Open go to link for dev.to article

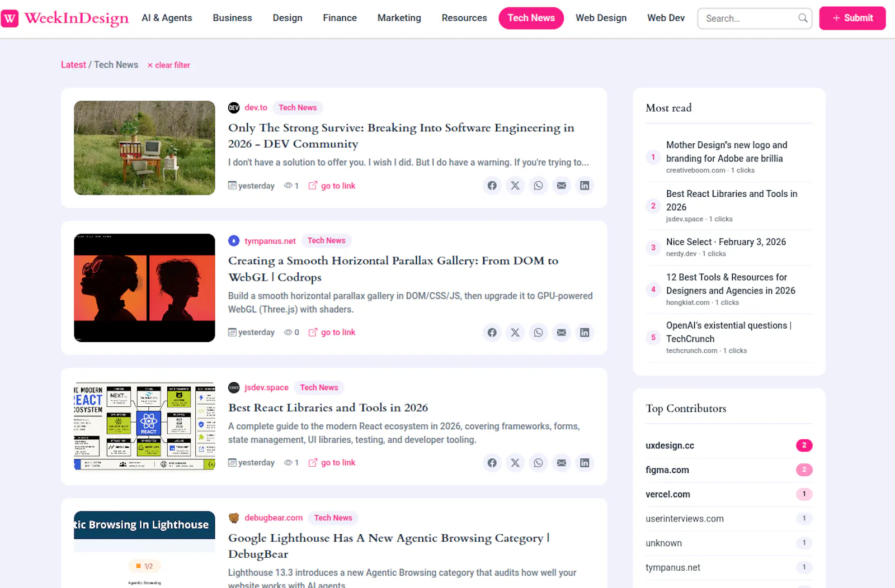point(332,186)
